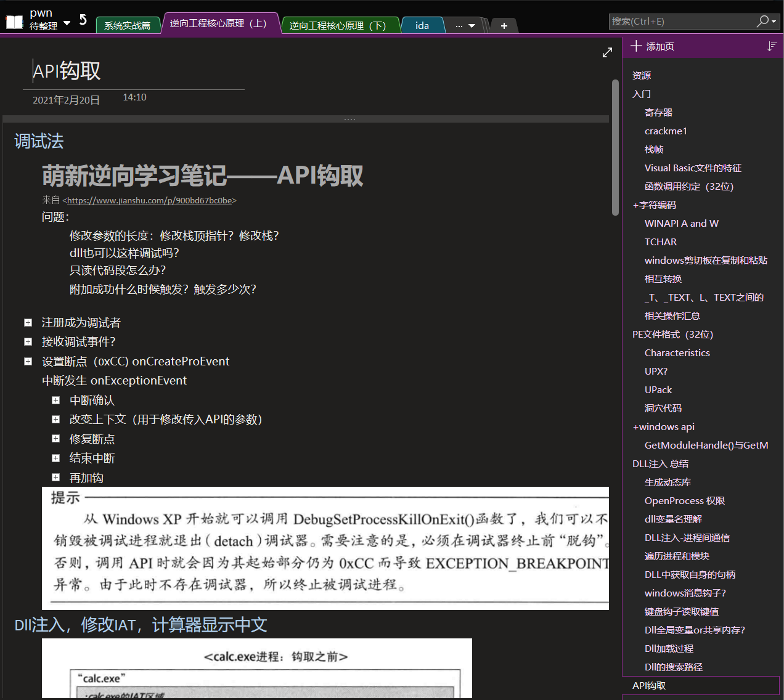Expand the 再加钩 outline item
The width and height of the screenshot is (784, 700).
55,478
